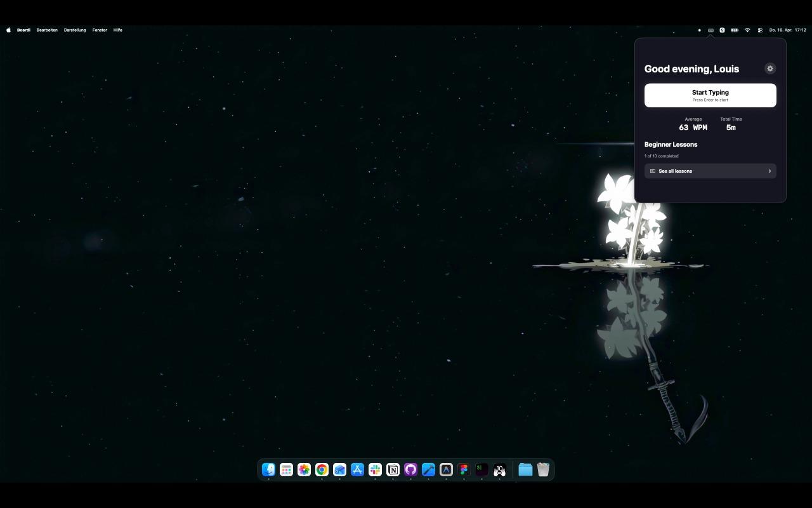Screen dimensions: 812x508
Task: Open the blue mail app icon in the dock
Action: coord(339,469)
